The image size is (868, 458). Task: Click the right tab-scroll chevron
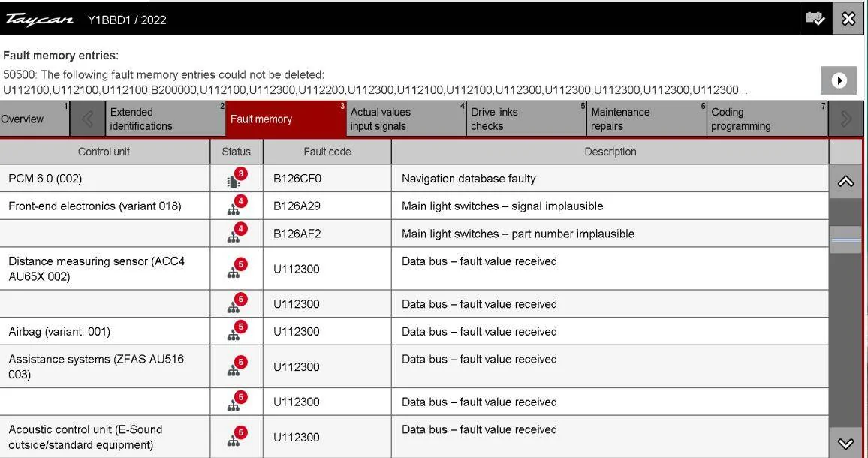845,119
